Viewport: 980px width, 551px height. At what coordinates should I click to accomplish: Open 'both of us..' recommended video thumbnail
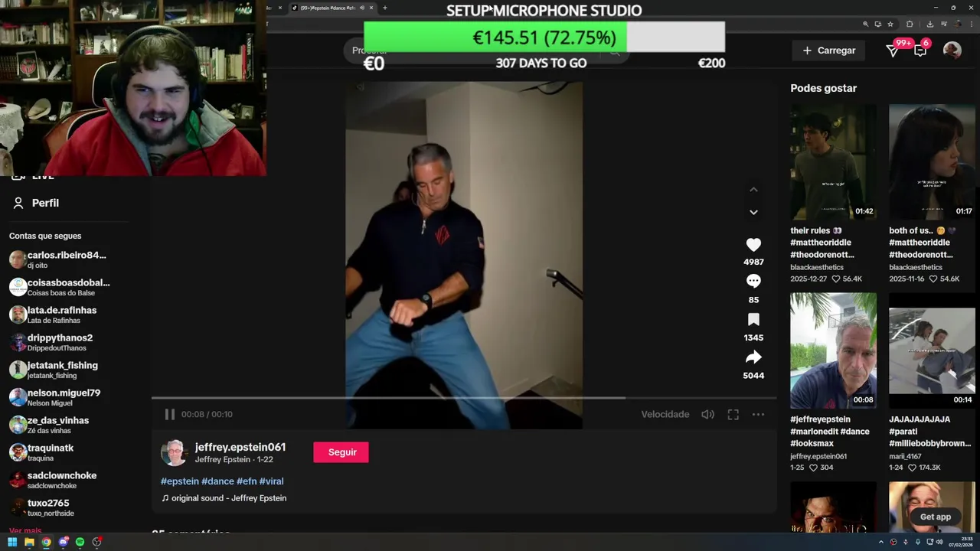tap(932, 162)
